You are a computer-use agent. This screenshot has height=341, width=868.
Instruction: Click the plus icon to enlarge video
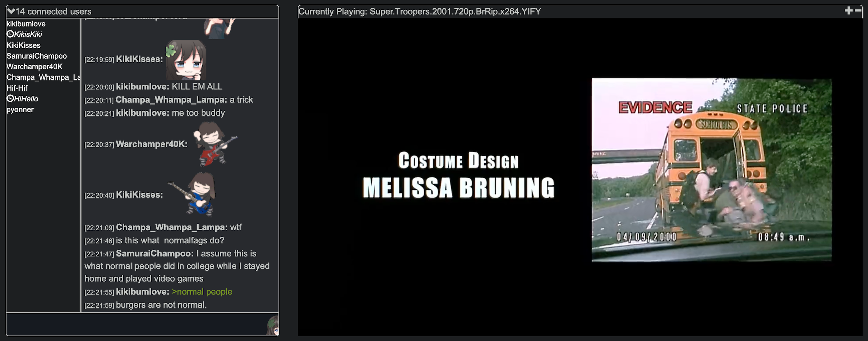[x=848, y=10]
